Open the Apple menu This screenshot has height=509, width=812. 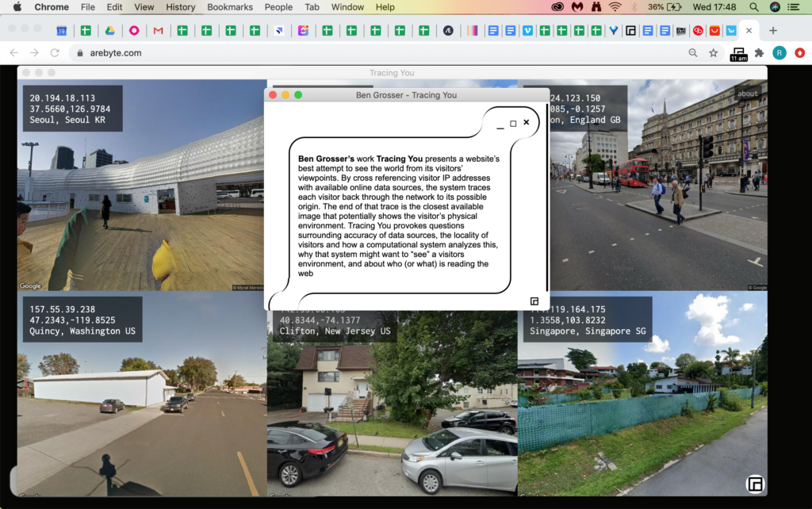(x=17, y=6)
